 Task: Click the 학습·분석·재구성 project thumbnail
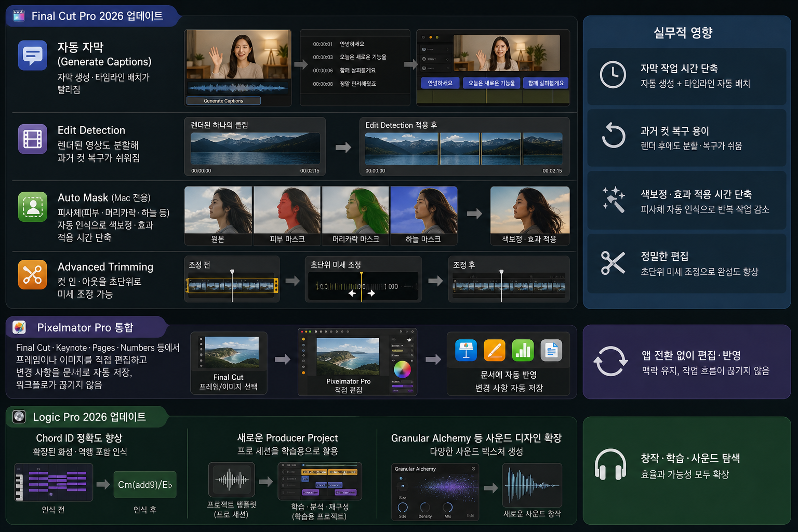320,481
